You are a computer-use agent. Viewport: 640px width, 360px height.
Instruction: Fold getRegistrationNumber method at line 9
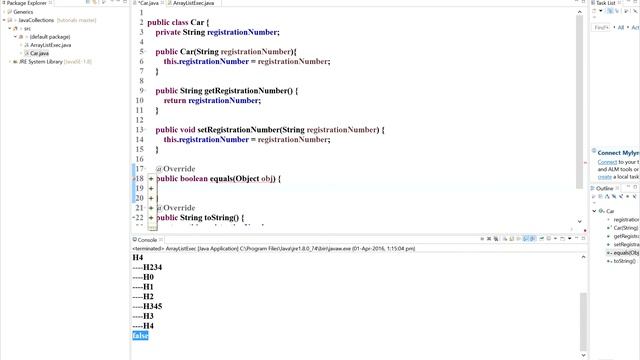(x=146, y=91)
